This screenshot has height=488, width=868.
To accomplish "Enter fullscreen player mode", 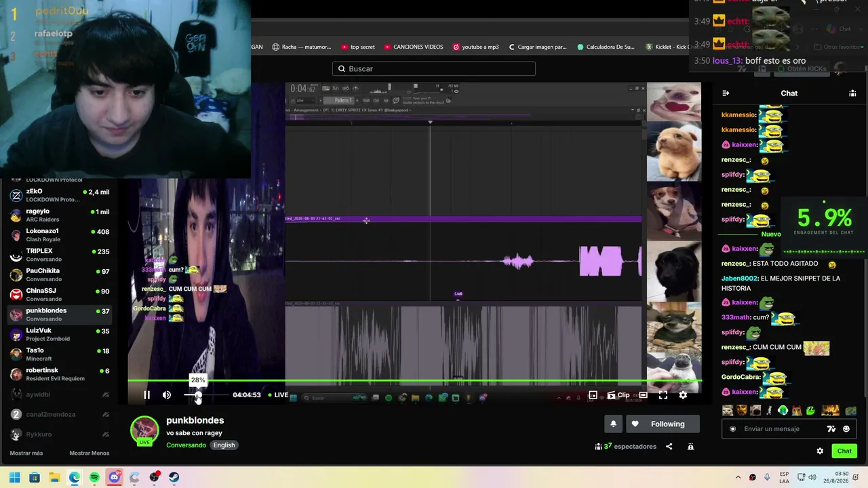I will click(663, 395).
